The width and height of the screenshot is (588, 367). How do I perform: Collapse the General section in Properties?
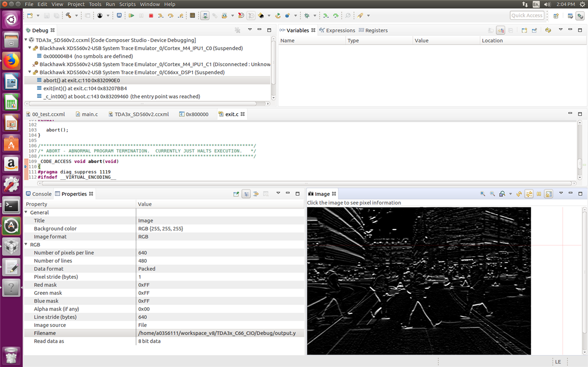click(26, 212)
